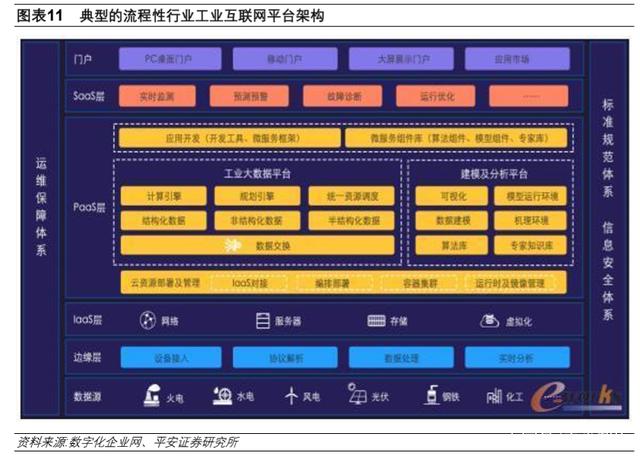Select the 火电 power plant icon

(x=152, y=395)
